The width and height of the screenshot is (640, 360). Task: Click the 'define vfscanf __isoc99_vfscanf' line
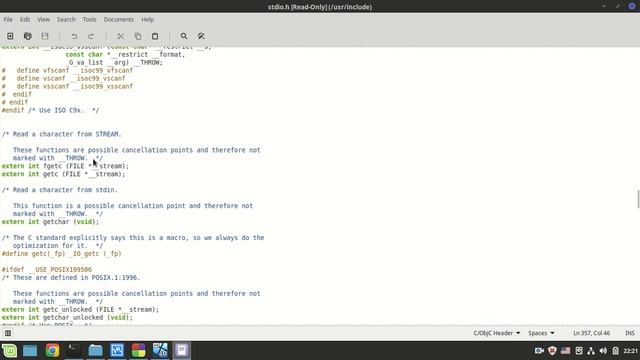tap(67, 71)
